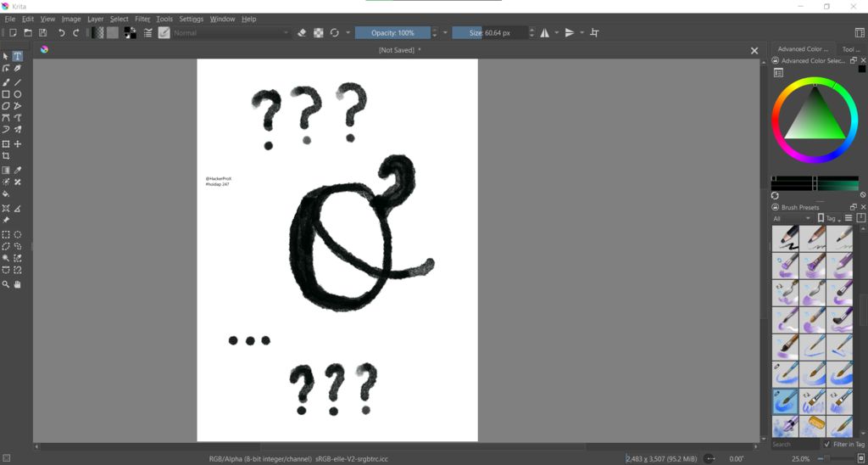The image size is (868, 465).
Task: Click the undo arrow button
Action: pos(61,33)
